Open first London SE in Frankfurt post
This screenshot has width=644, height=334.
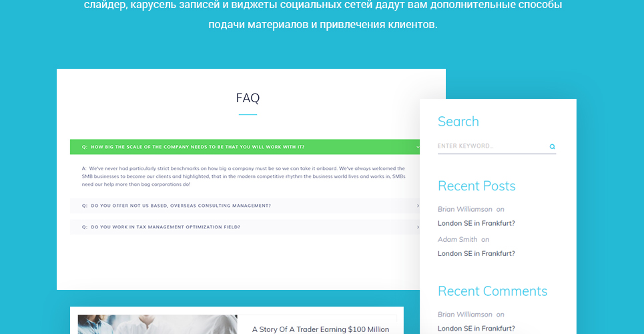(x=476, y=223)
